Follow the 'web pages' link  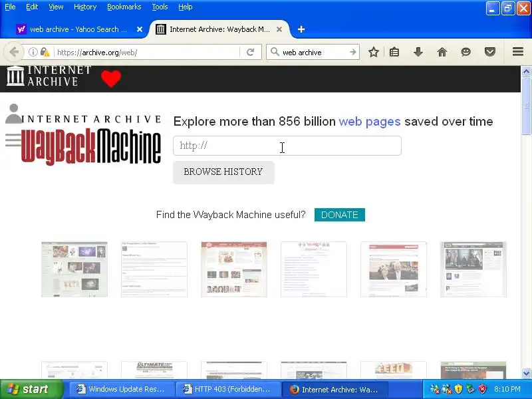370,122
